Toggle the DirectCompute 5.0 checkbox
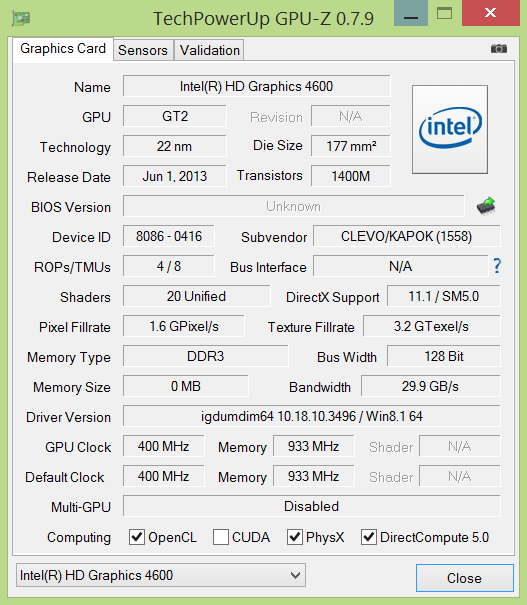The width and height of the screenshot is (527, 605). [x=369, y=537]
